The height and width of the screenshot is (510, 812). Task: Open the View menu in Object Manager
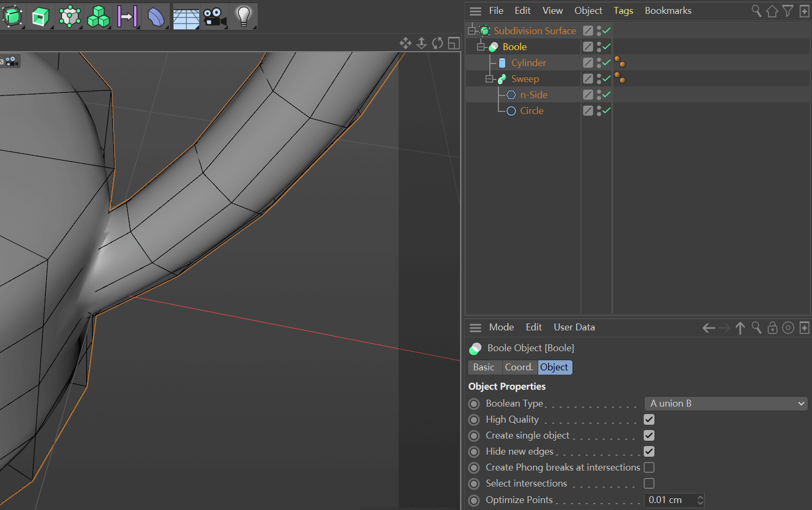[x=553, y=11]
